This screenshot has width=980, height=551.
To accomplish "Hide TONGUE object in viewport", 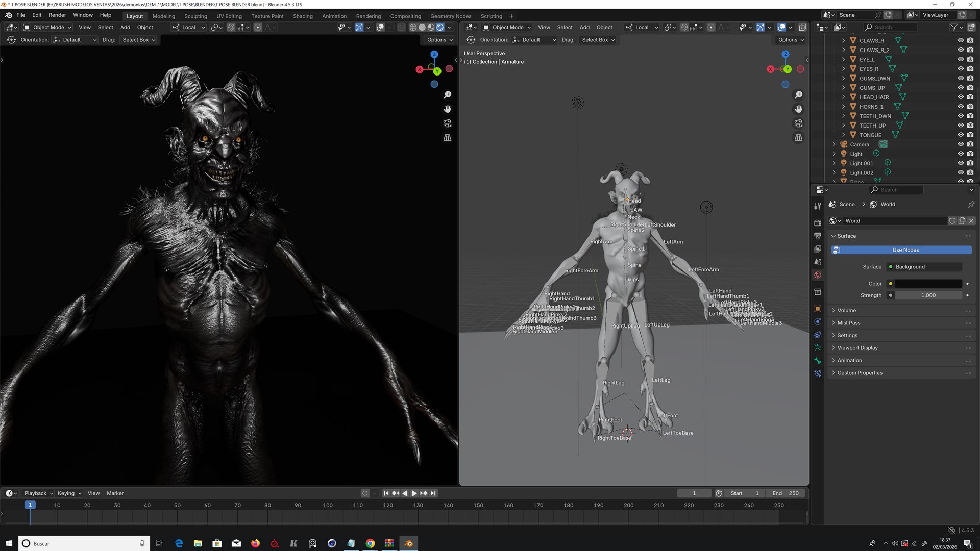I will (x=961, y=135).
